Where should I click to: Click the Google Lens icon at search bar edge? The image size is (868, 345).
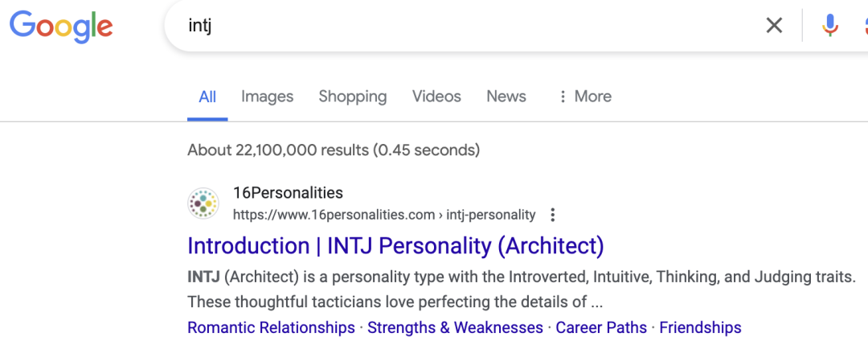pyautogui.click(x=865, y=25)
